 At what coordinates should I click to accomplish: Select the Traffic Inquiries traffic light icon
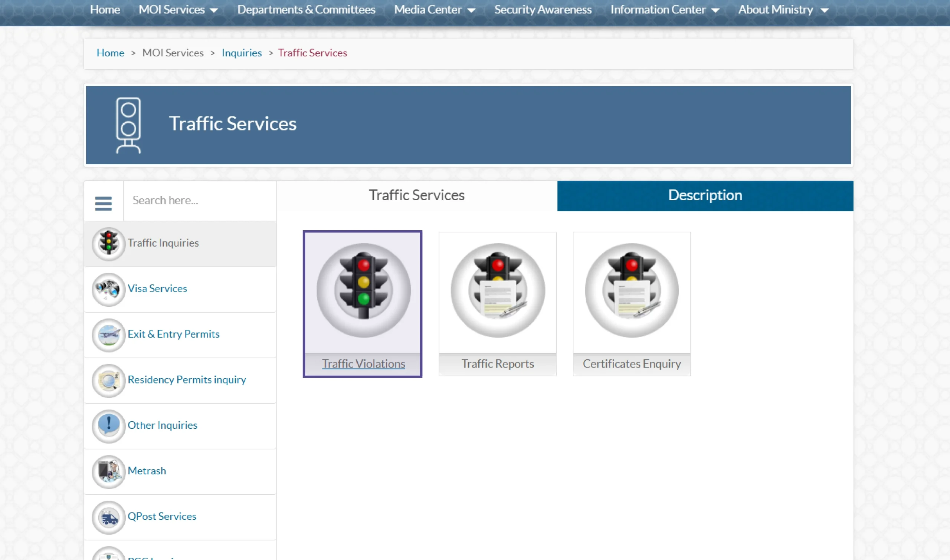pyautogui.click(x=108, y=244)
